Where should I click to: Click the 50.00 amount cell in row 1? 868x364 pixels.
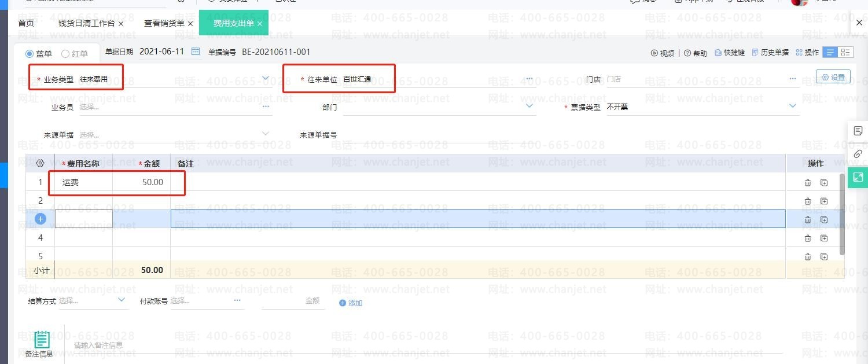pyautogui.click(x=142, y=182)
